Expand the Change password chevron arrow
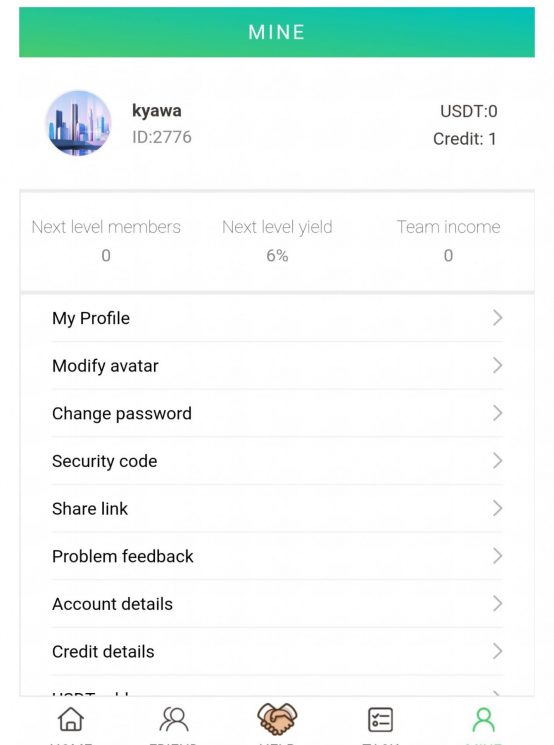This screenshot has width=554, height=745. coord(497,413)
